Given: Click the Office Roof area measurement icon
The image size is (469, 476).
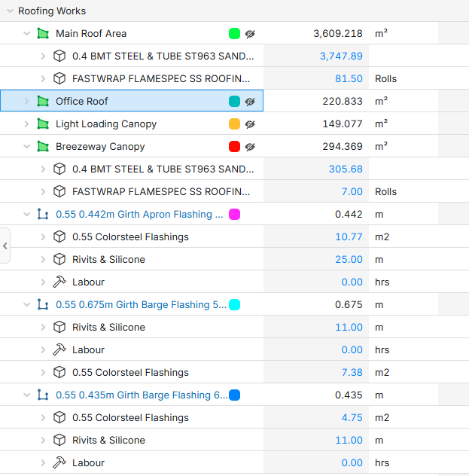Looking at the screenshot, I should [42, 102].
